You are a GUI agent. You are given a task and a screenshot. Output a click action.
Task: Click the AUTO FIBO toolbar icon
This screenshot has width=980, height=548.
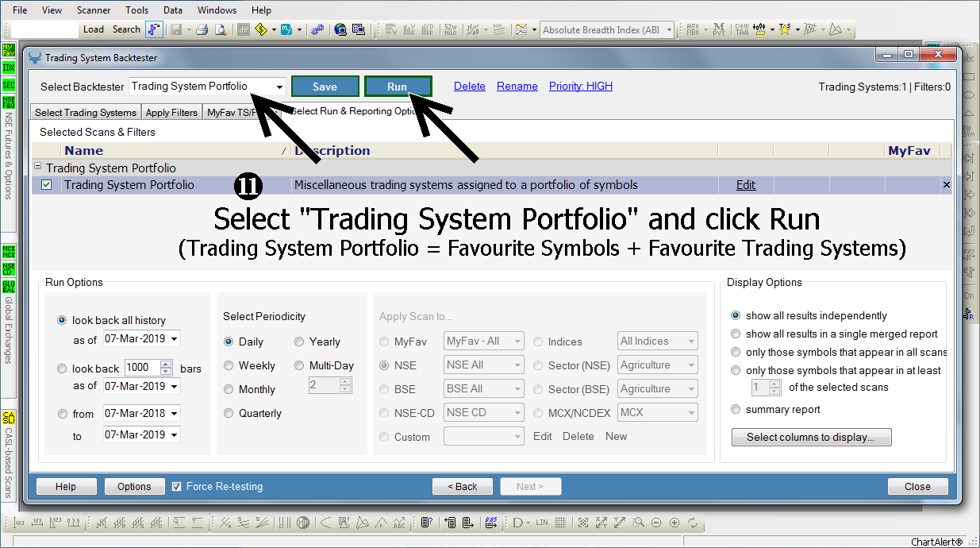point(693,29)
